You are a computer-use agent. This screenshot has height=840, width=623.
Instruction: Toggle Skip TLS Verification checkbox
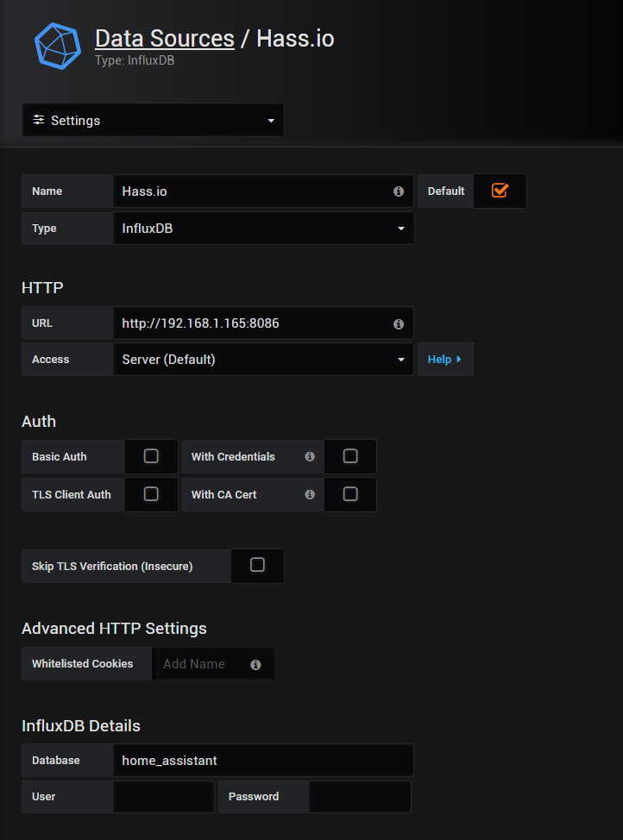pos(257,565)
